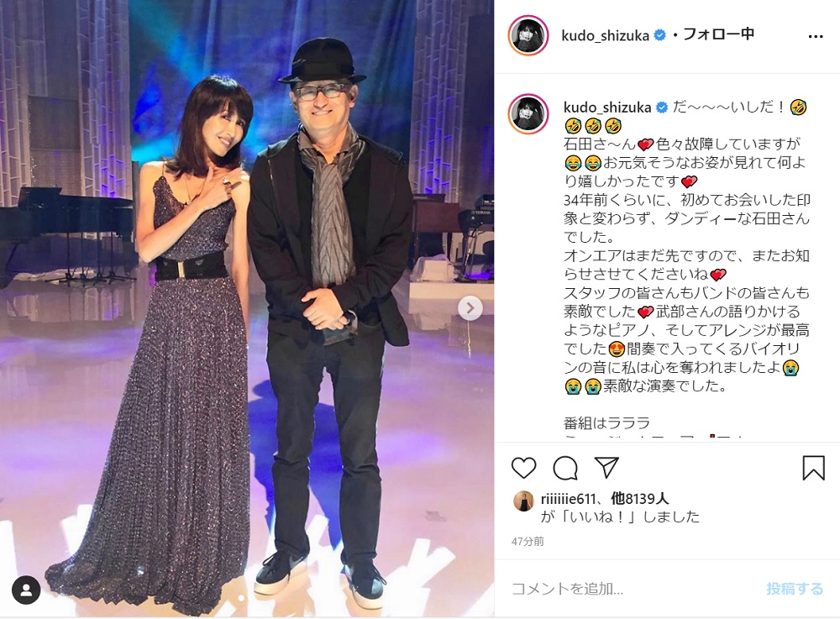Share the post with the paper plane icon

[607, 468]
